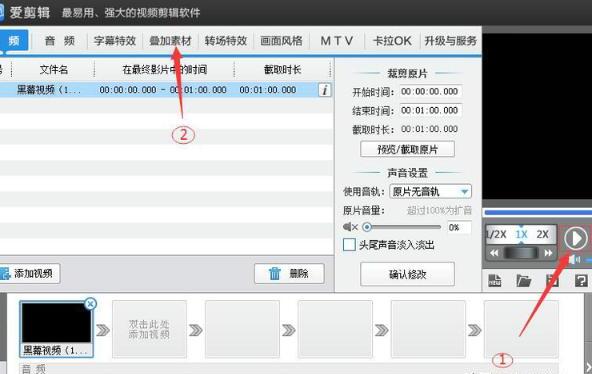Select 1/2X playback speed
592x374 pixels.
[496, 234]
